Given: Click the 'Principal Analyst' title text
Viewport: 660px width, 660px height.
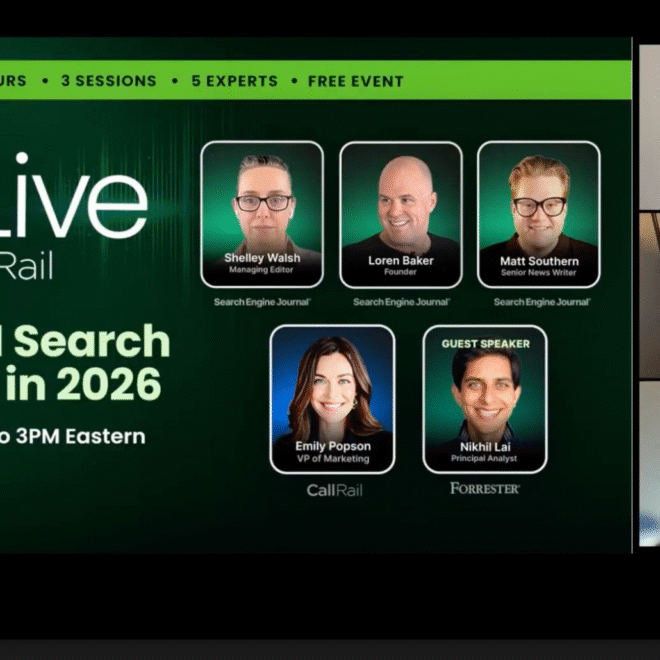Looking at the screenshot, I should (x=484, y=458).
